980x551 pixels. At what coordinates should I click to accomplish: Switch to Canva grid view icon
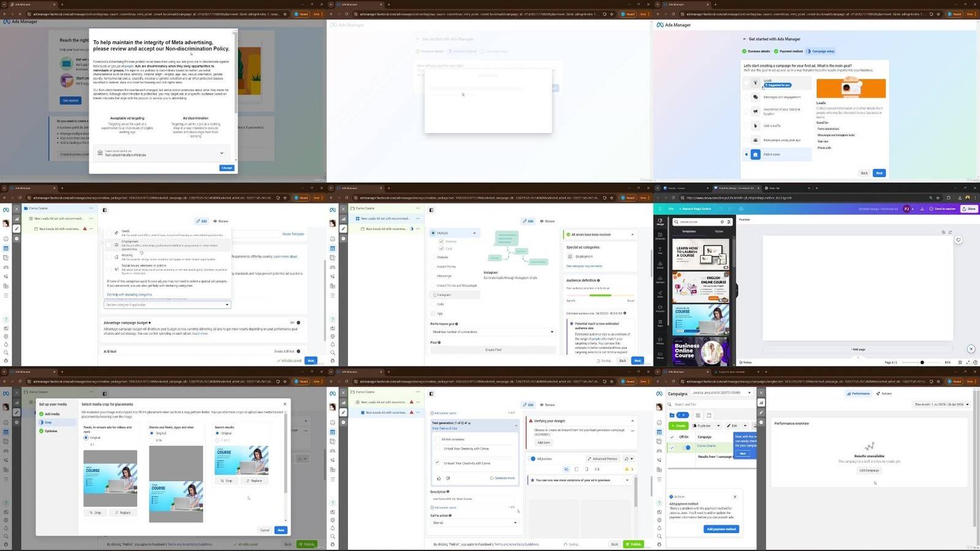959,362
